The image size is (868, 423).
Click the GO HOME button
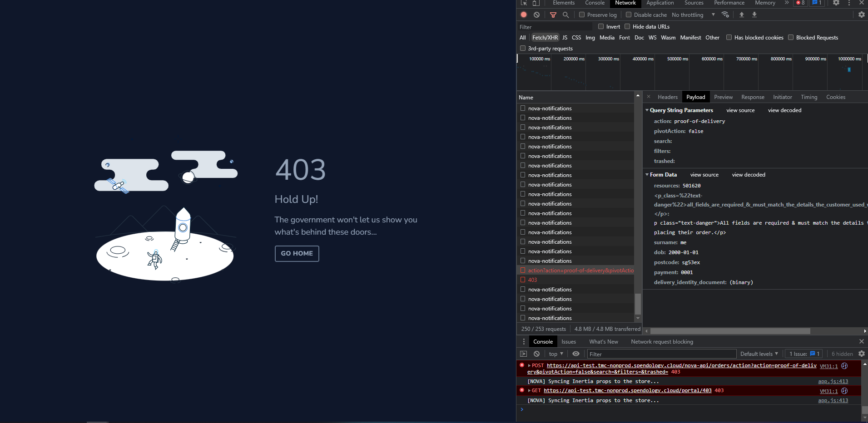click(297, 253)
